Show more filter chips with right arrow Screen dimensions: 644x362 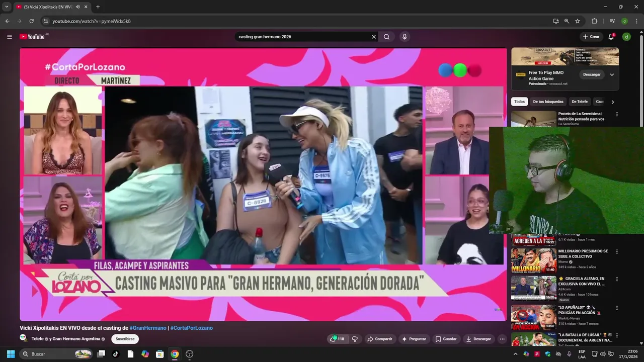[x=612, y=102]
